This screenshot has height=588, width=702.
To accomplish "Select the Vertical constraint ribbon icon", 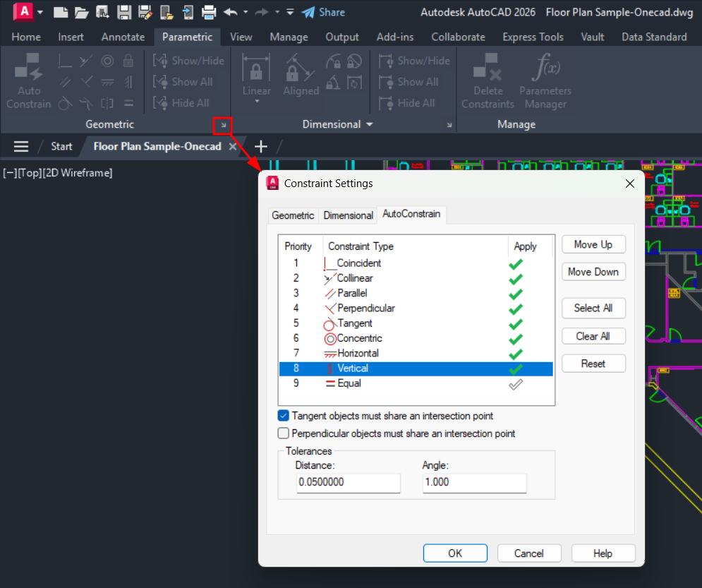I will tap(128, 82).
